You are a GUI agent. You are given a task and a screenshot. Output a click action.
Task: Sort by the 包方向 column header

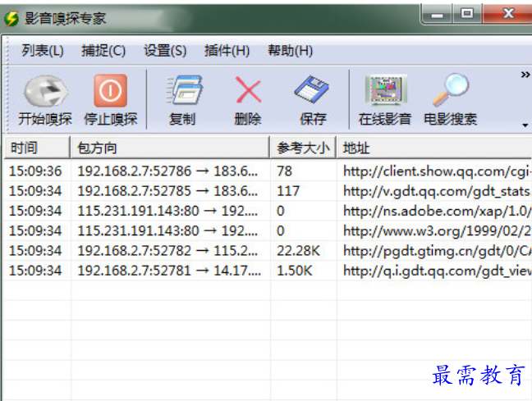pyautogui.click(x=170, y=148)
